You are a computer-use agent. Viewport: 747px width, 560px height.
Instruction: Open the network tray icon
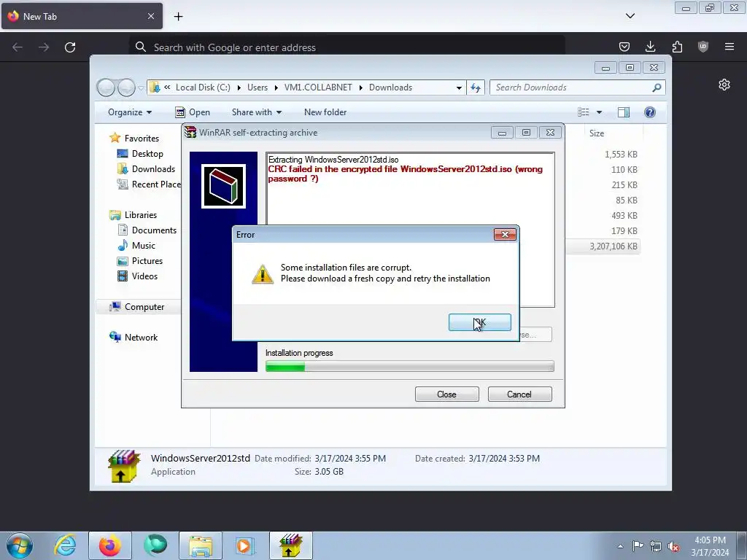pyautogui.click(x=656, y=546)
